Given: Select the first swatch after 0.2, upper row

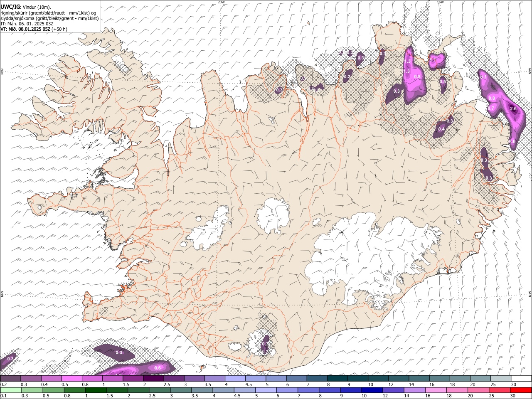Looking at the screenshot, I should pos(10,379).
